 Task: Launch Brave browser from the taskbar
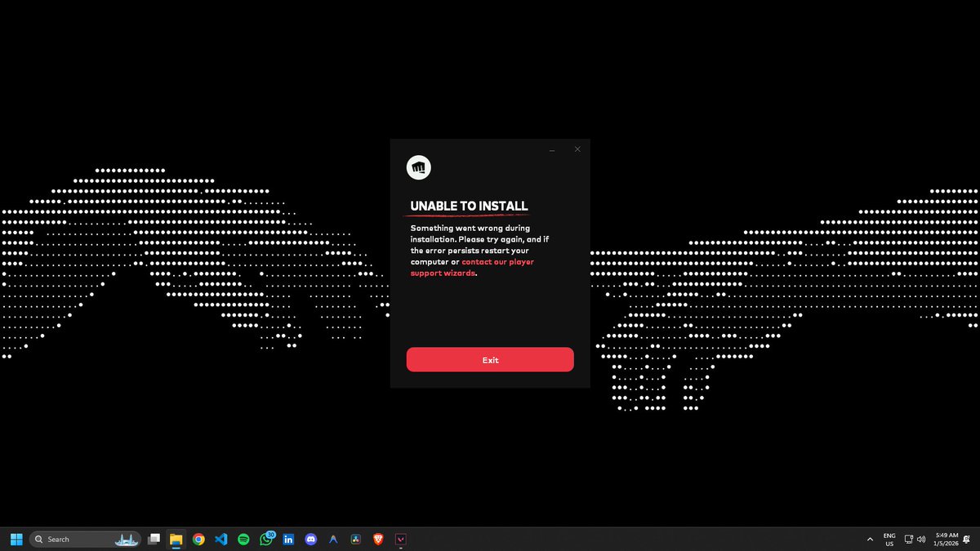pyautogui.click(x=378, y=539)
